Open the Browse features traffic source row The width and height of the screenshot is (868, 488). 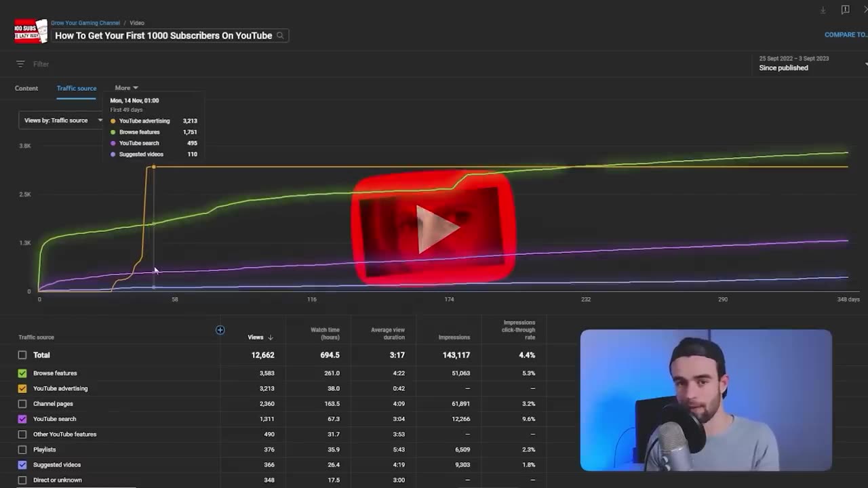pos(55,373)
